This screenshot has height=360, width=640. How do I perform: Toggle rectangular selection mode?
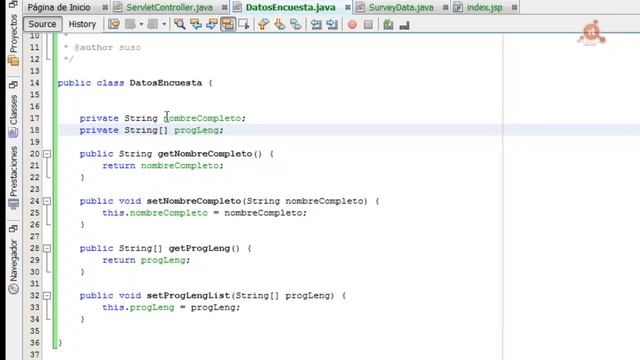click(244, 24)
